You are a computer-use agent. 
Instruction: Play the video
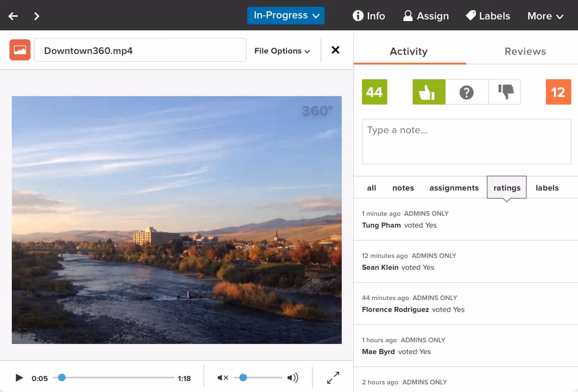click(x=19, y=378)
